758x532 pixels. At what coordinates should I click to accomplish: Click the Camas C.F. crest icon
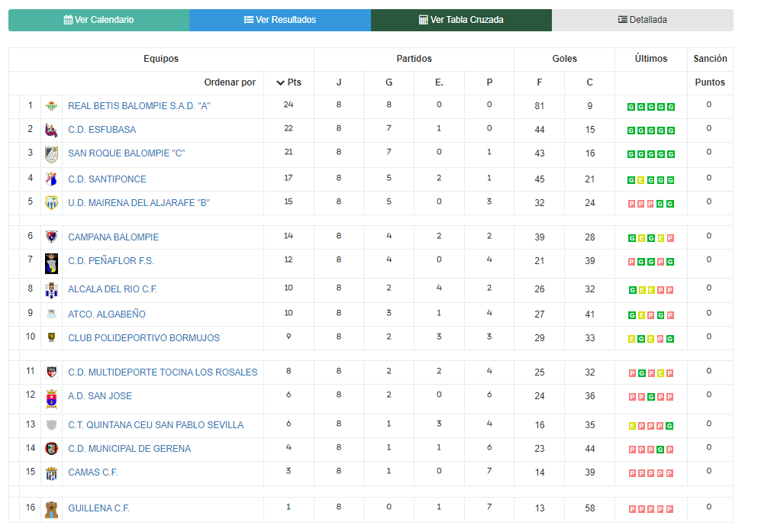(x=51, y=473)
